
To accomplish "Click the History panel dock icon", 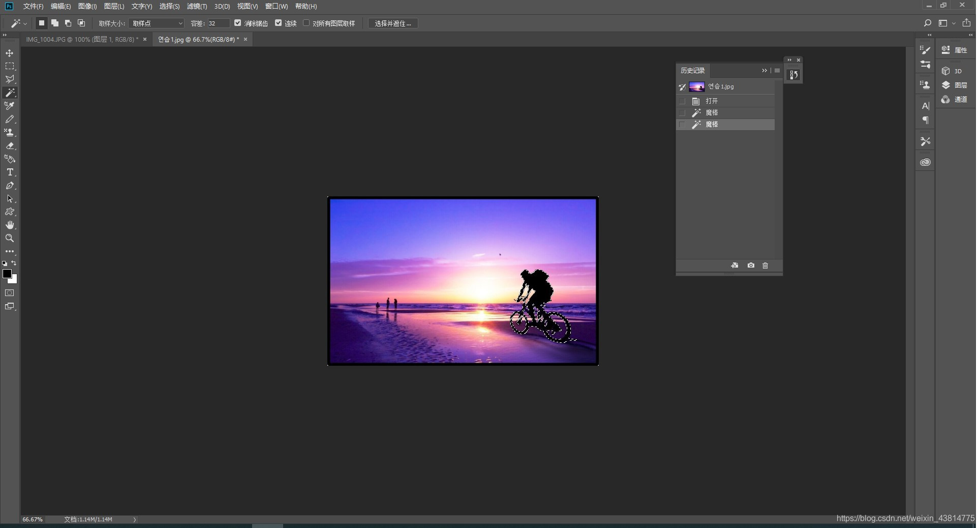I will (x=793, y=75).
